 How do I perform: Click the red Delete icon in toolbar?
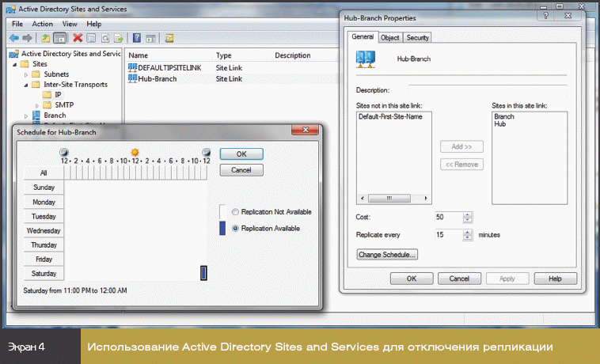tap(78, 37)
